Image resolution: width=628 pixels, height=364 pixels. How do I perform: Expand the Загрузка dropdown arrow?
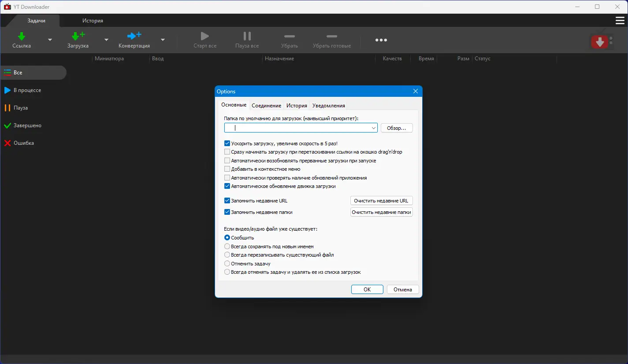click(x=106, y=40)
